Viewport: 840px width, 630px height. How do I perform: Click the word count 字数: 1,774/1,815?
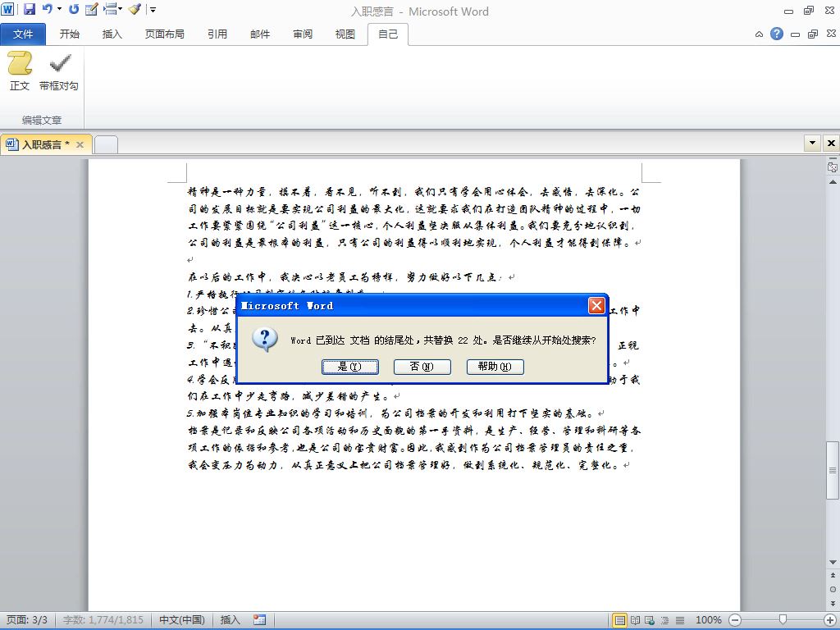(x=103, y=620)
